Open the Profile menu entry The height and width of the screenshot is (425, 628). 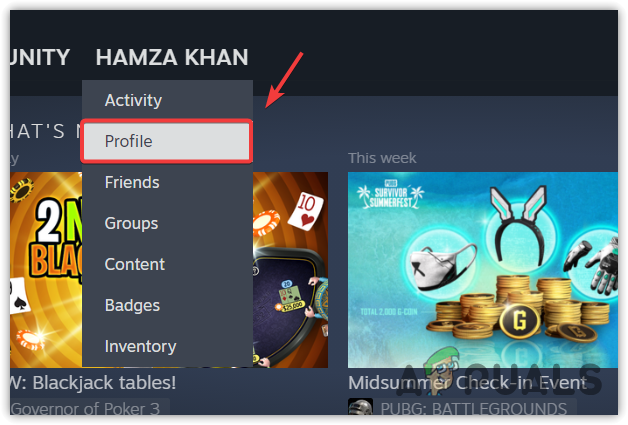167,141
